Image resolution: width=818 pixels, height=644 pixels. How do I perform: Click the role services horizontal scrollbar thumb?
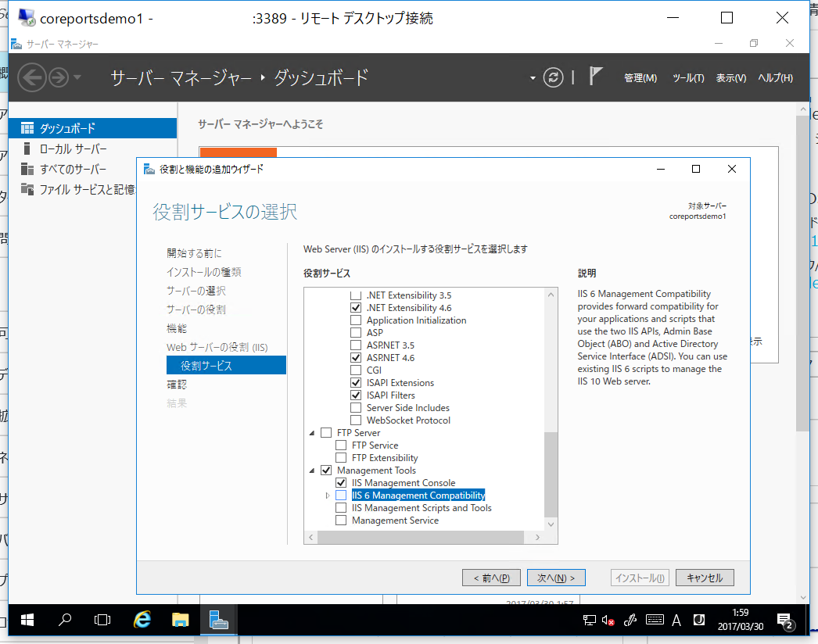pos(421,537)
